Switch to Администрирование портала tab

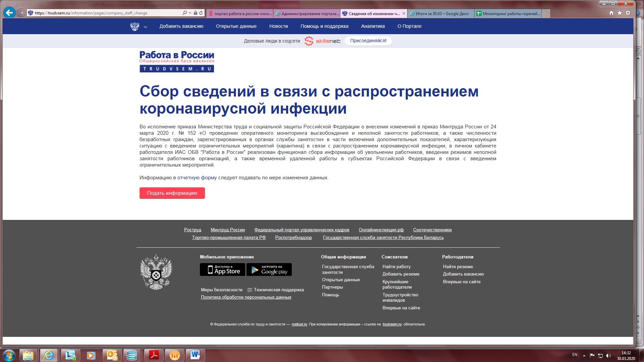pos(307,14)
